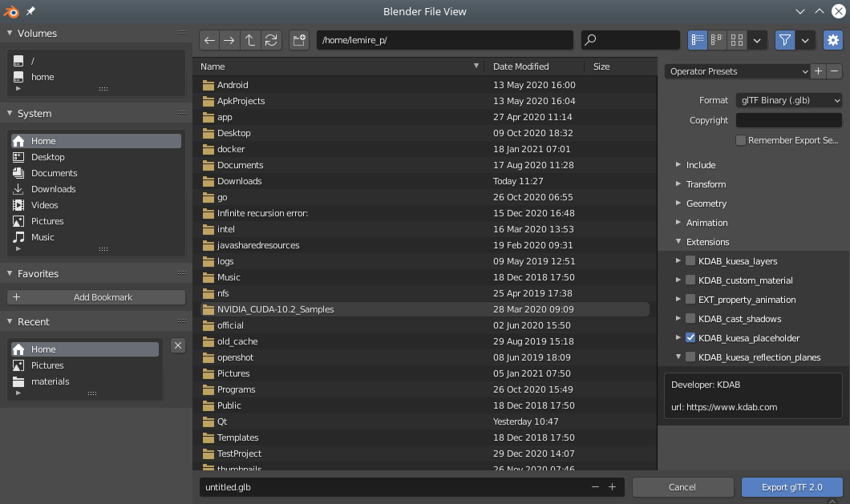
Task: Enable Remember Export Settings checkbox
Action: coord(740,140)
